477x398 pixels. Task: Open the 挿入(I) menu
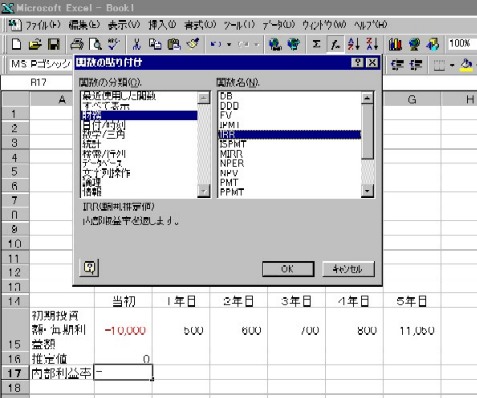(162, 25)
